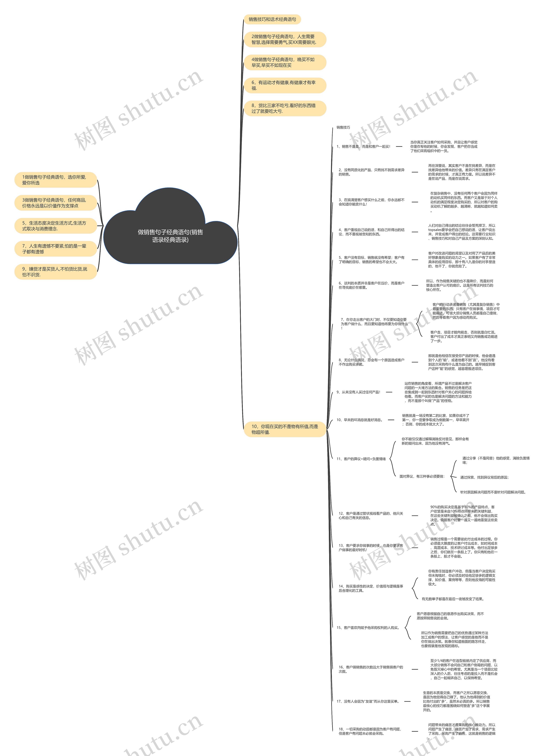This screenshot has height=756, width=550.
Task: Scroll down to view more mind map branches
Action: [275, 751]
